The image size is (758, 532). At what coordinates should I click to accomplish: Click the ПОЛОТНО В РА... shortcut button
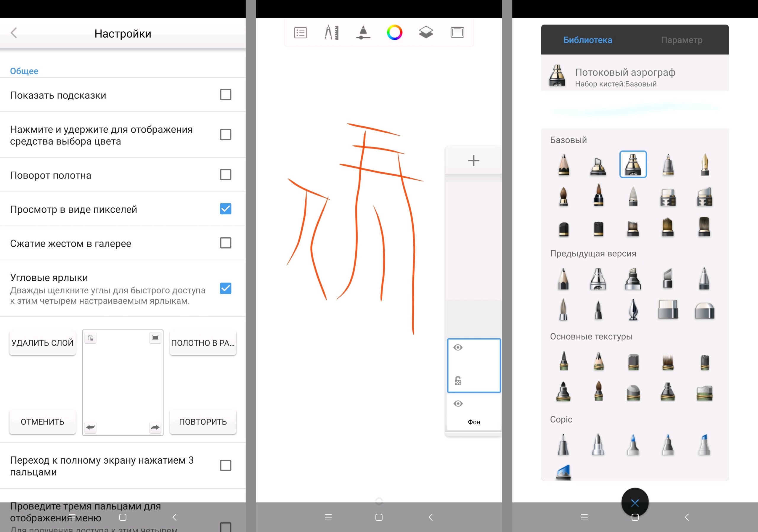click(203, 343)
